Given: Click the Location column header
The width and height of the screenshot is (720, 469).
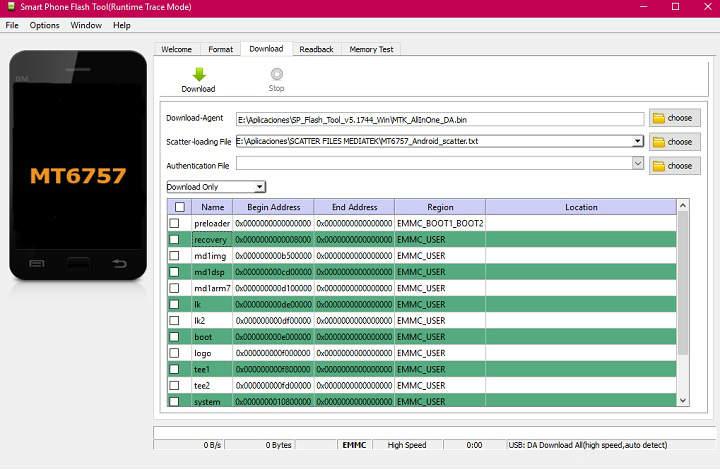Looking at the screenshot, I should [x=581, y=207].
